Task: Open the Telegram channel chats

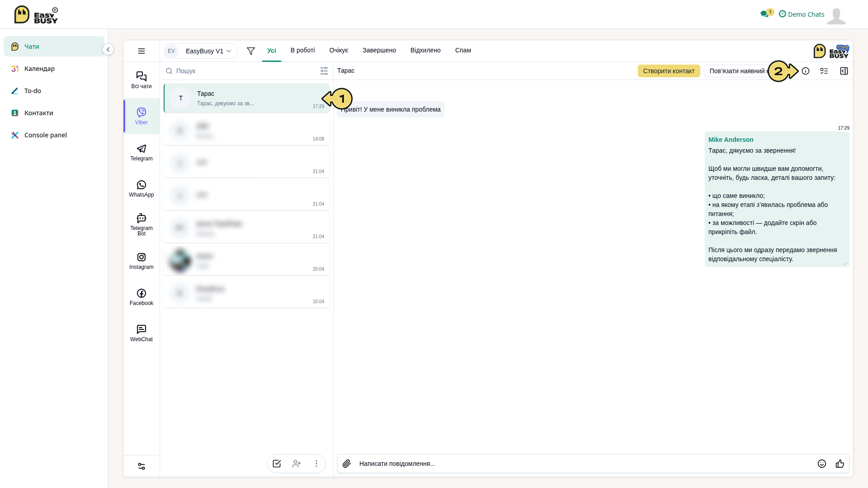Action: [142, 152]
